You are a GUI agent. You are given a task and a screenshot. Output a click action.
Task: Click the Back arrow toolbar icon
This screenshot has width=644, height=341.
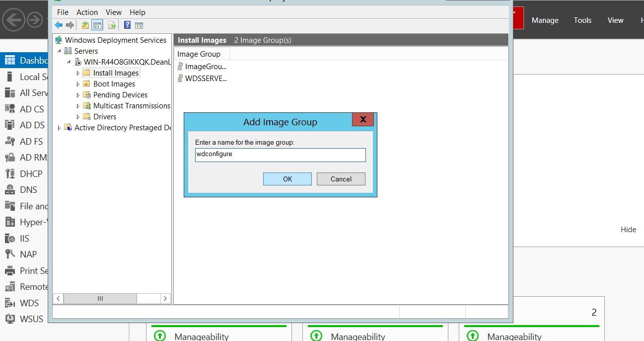pyautogui.click(x=59, y=25)
